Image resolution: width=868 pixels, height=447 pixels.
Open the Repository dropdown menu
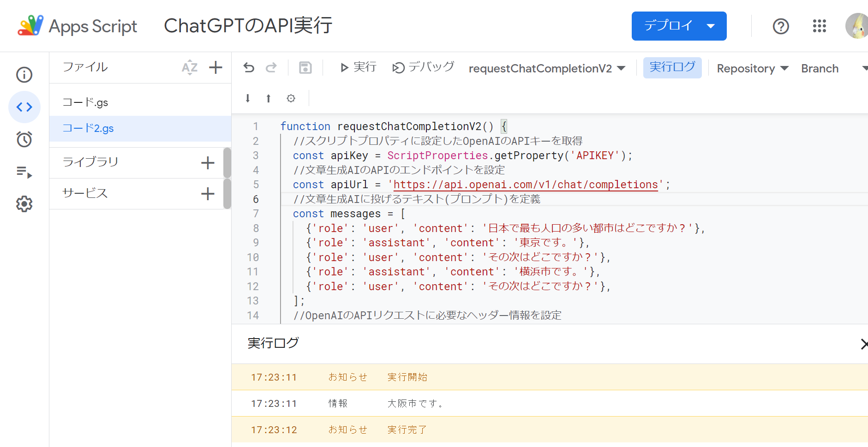click(752, 68)
